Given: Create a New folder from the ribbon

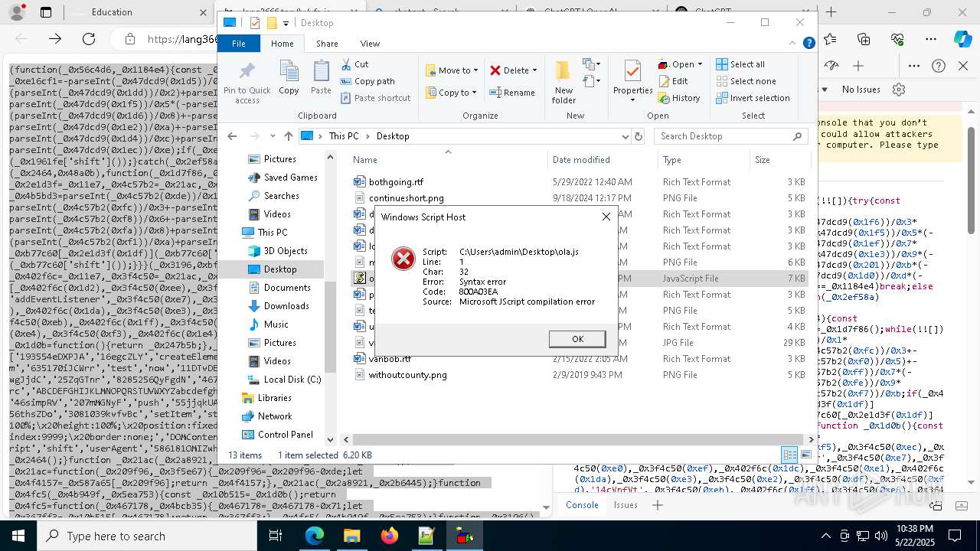Looking at the screenshot, I should coord(563,83).
